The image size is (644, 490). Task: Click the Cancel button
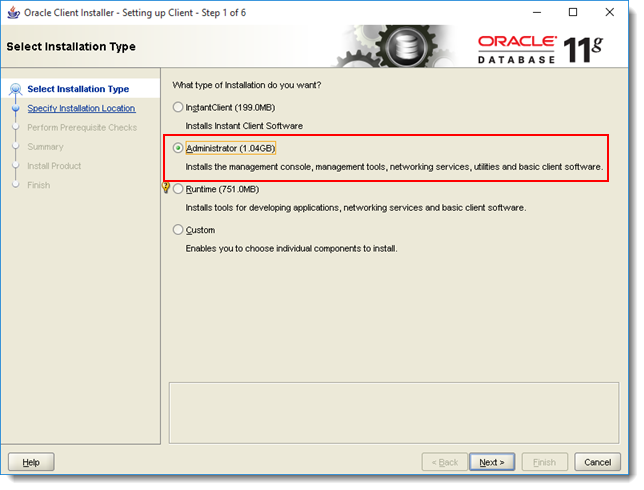(598, 462)
